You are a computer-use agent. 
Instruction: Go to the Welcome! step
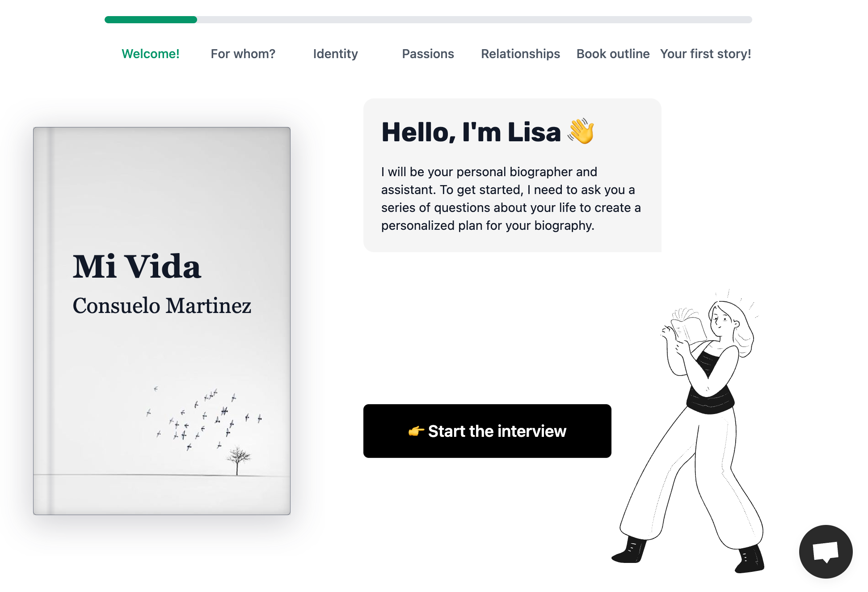tap(151, 54)
